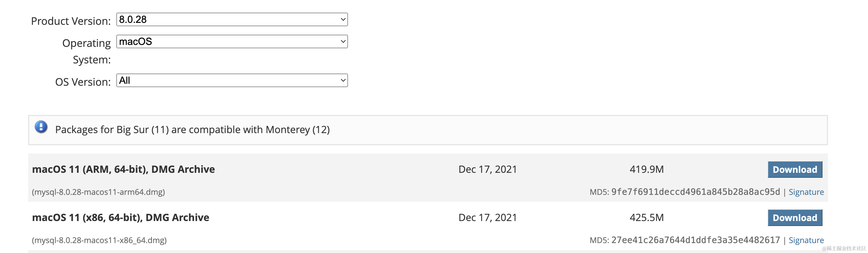Click the blue exclamation info icon
868x253 pixels.
(x=41, y=127)
